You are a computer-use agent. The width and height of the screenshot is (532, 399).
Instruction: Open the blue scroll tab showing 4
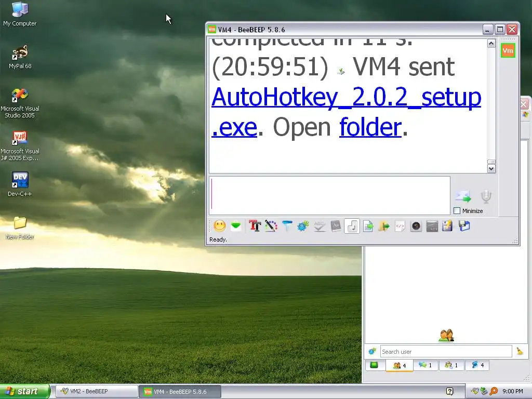[477, 365]
